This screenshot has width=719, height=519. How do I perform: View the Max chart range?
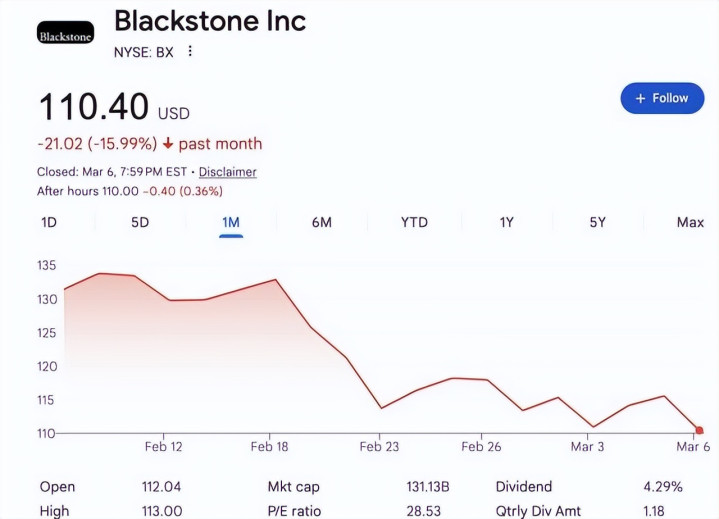(690, 222)
